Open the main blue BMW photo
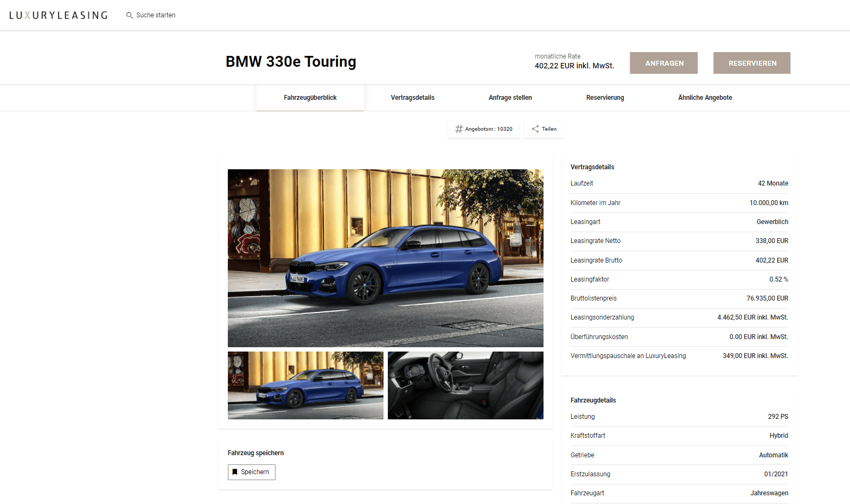The width and height of the screenshot is (850, 504). tap(386, 258)
